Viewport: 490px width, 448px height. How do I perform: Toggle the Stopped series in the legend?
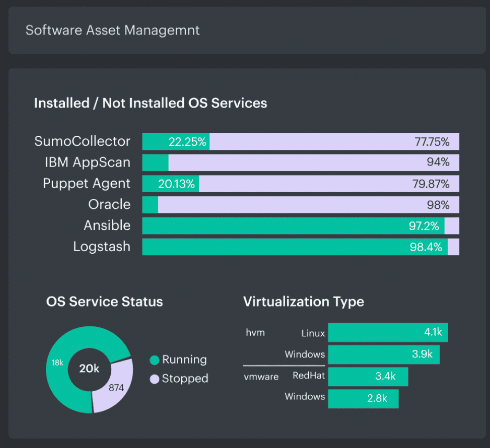(184, 379)
